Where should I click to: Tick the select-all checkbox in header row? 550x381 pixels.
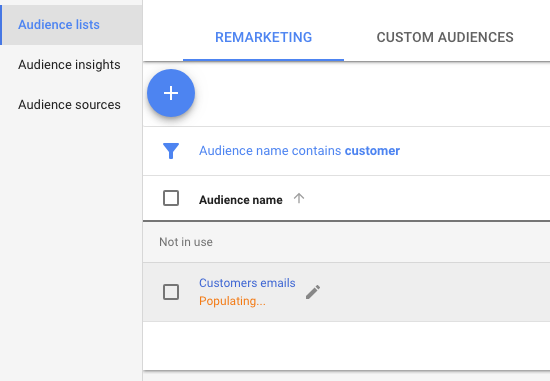pyautogui.click(x=171, y=198)
